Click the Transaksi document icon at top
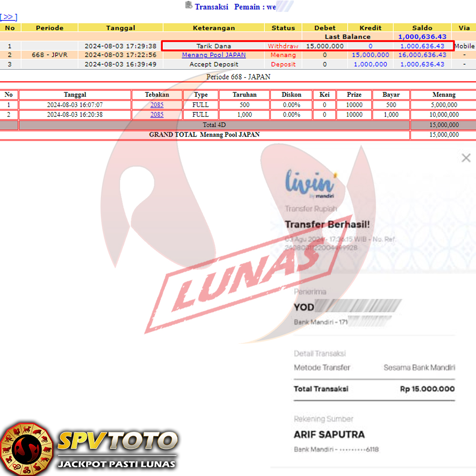Screen dimensions: 476x476 [188, 6]
